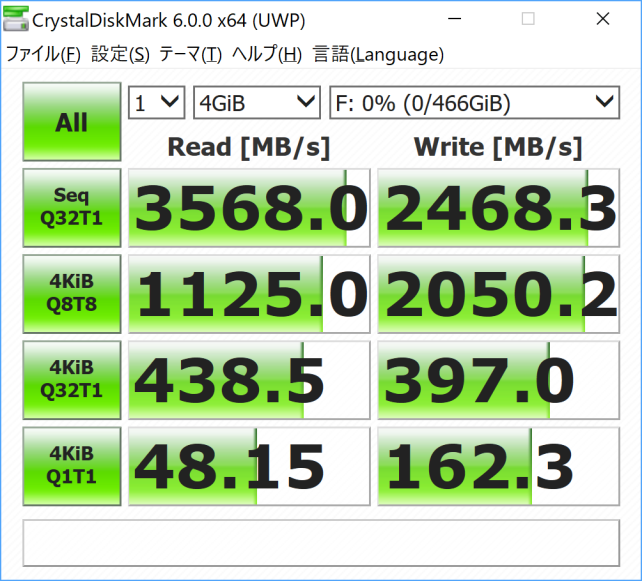This screenshot has height=581, width=642.
Task: Click the CrystalDiskMark app icon in title bar
Action: (x=16, y=19)
